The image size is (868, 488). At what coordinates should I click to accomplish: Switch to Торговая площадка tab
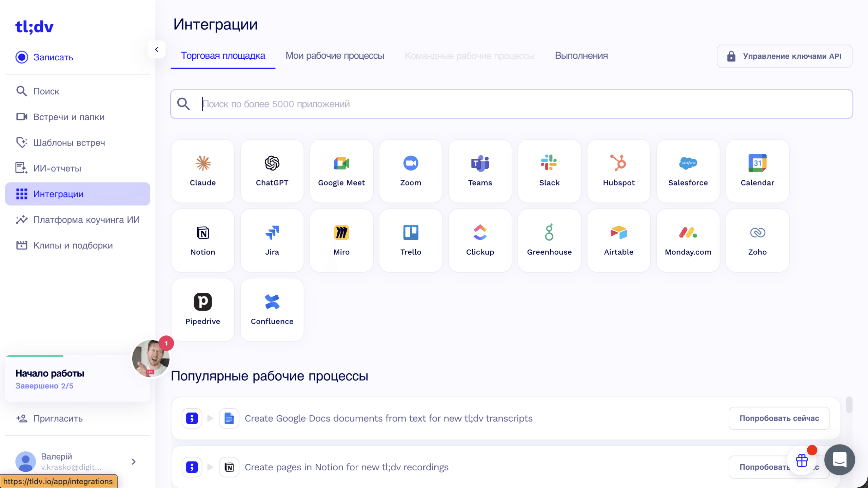click(x=223, y=56)
